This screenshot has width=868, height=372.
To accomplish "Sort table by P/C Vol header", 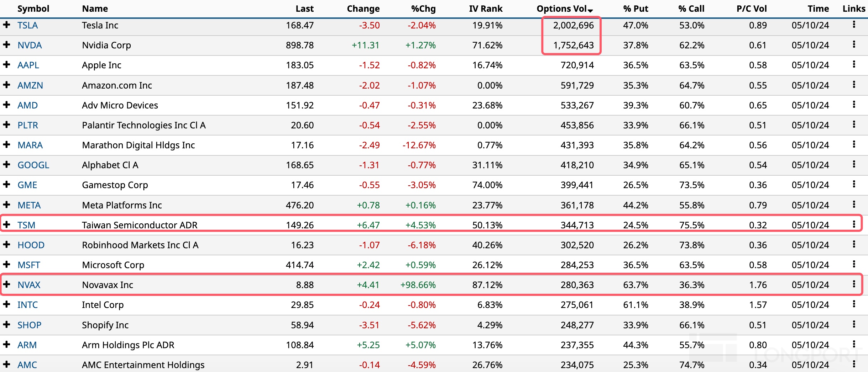I will click(x=751, y=9).
